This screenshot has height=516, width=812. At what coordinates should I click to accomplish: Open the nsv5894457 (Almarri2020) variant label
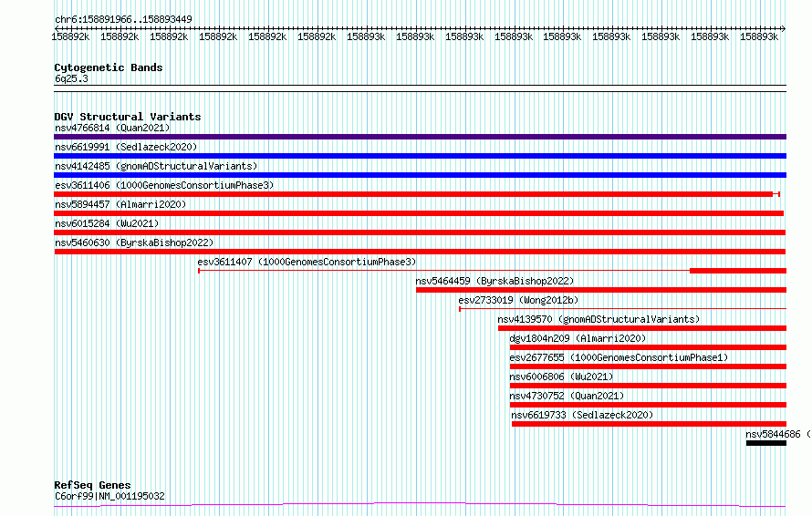(120, 204)
